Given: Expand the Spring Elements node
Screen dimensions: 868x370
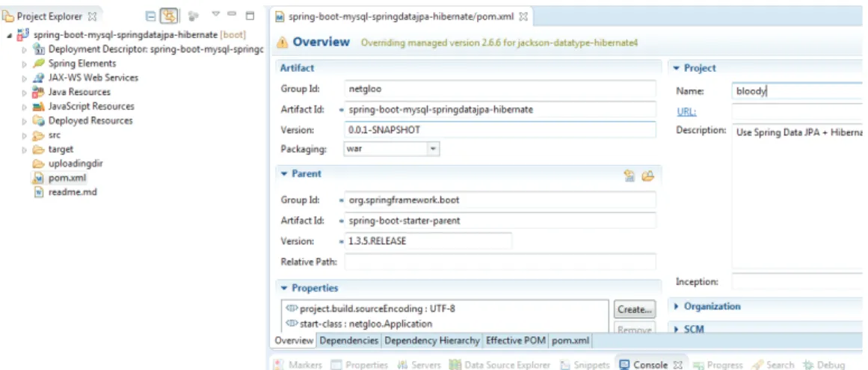Looking at the screenshot, I should click(24, 64).
